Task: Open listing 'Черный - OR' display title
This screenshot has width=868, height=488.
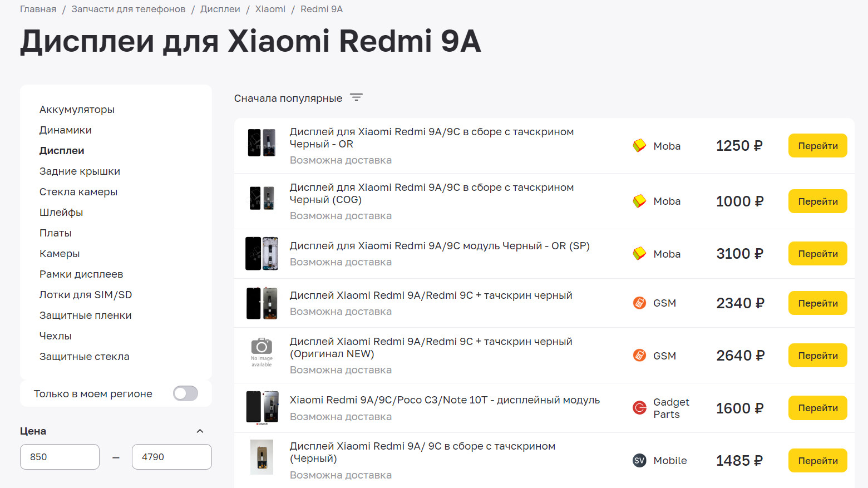Action: click(432, 138)
